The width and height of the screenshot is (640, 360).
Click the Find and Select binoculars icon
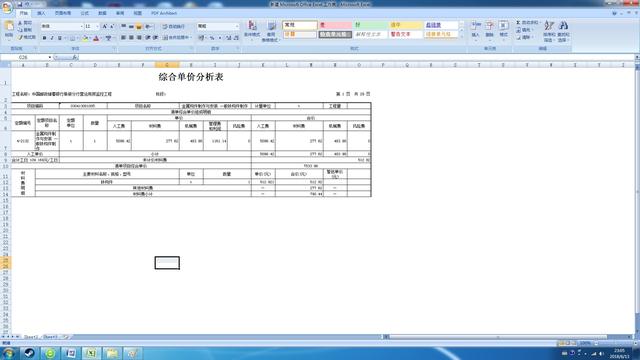click(x=563, y=31)
